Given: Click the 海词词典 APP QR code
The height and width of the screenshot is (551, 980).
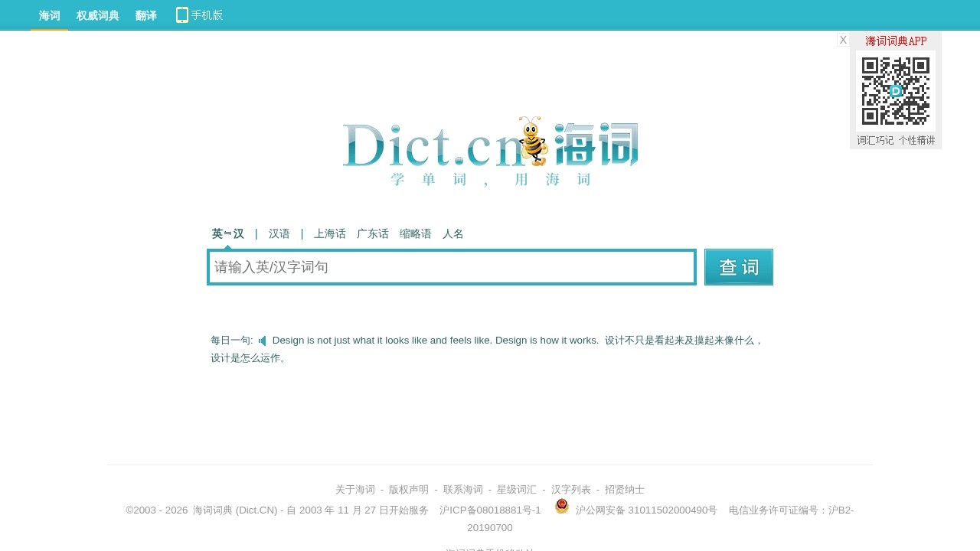Looking at the screenshot, I should pos(896,92).
